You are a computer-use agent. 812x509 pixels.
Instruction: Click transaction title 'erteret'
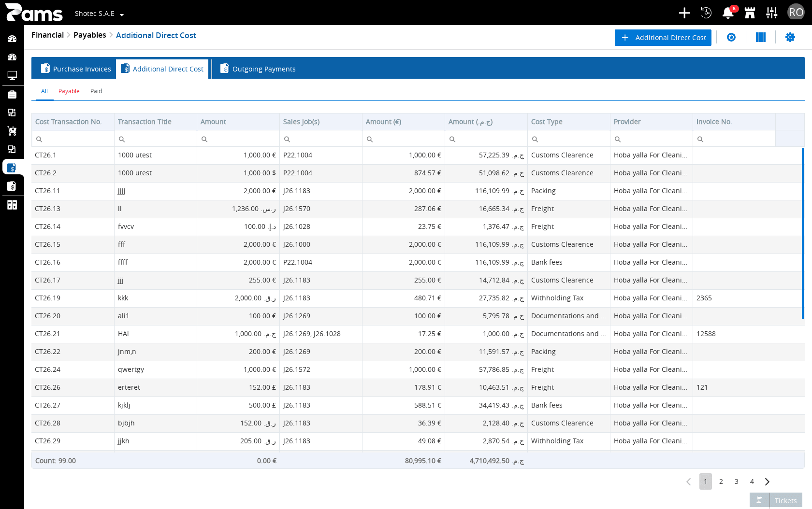(129, 387)
